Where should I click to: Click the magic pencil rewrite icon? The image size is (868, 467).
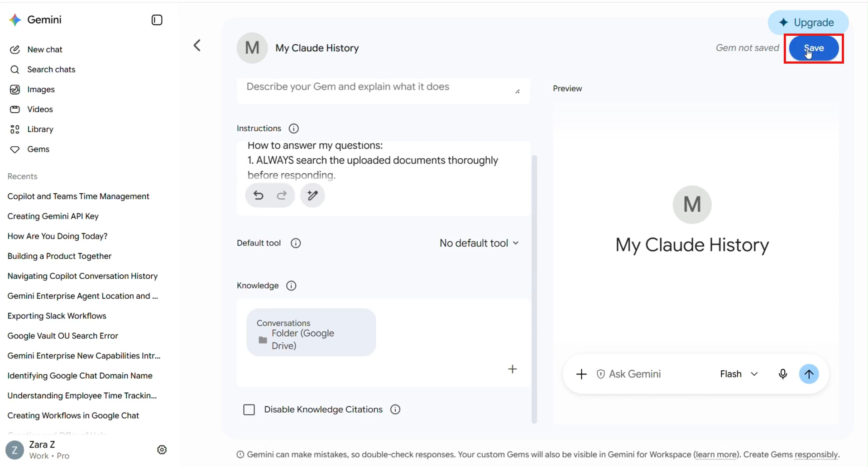click(312, 195)
